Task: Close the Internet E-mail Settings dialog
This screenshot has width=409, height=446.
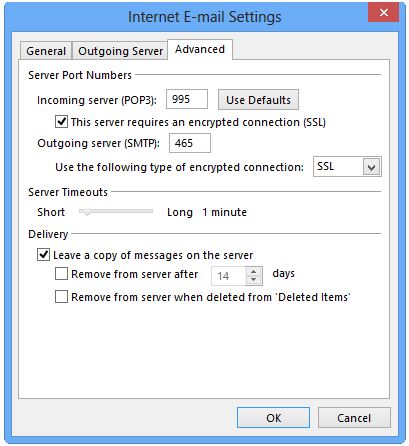Action: coord(383,13)
